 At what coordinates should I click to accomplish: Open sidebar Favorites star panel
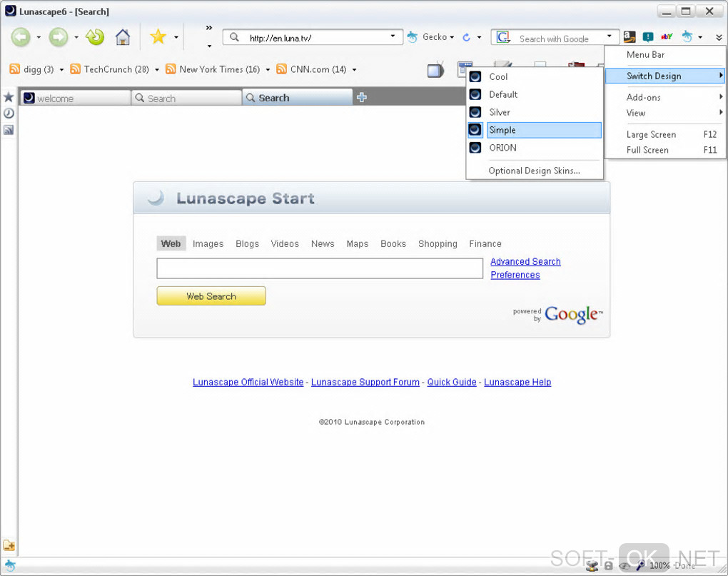pyautogui.click(x=9, y=97)
